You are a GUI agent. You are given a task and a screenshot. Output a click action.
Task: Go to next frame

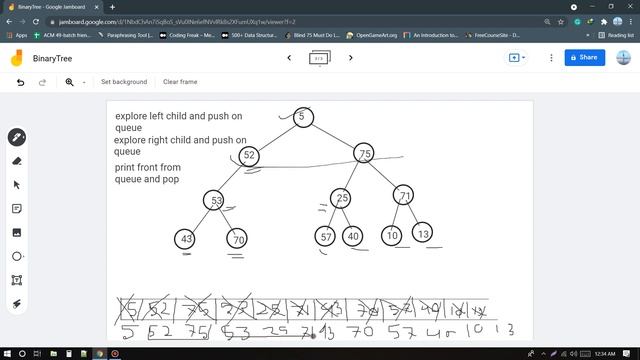(351, 58)
